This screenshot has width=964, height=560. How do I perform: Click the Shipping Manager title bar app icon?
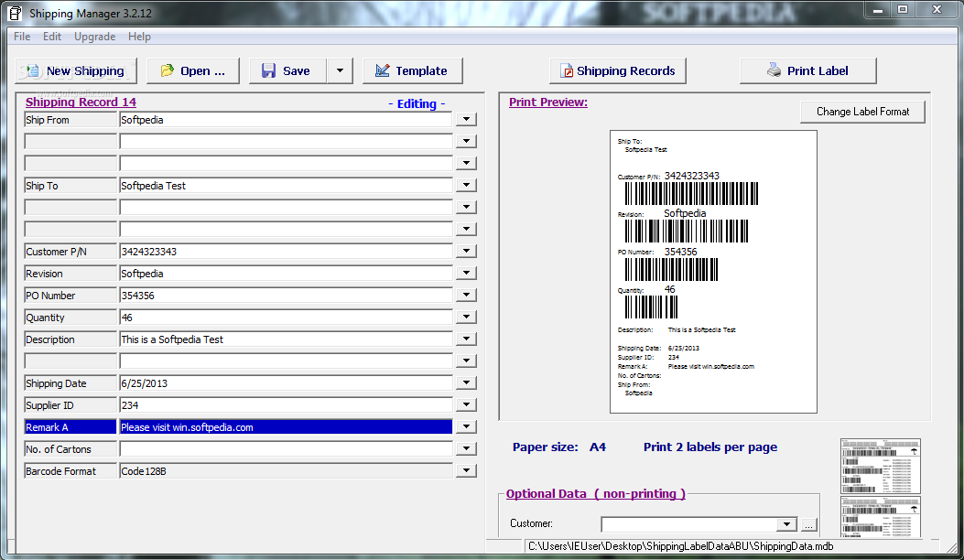pyautogui.click(x=16, y=13)
